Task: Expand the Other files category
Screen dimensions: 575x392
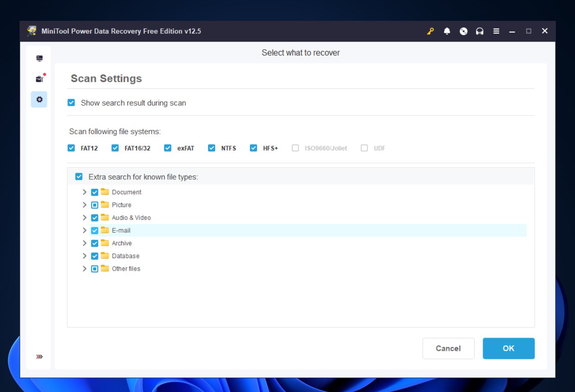Action: [85, 269]
